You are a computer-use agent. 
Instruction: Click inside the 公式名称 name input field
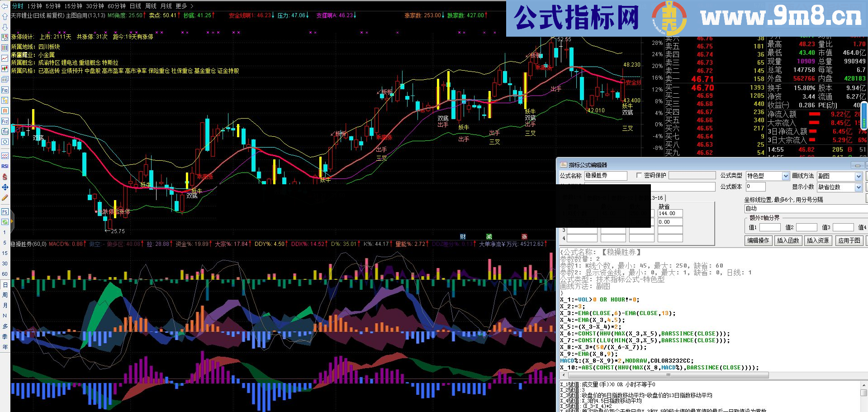click(x=605, y=176)
